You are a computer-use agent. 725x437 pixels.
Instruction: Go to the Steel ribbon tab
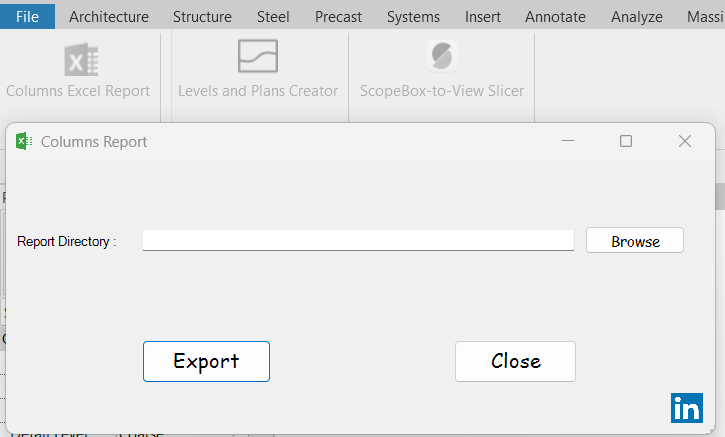point(273,16)
